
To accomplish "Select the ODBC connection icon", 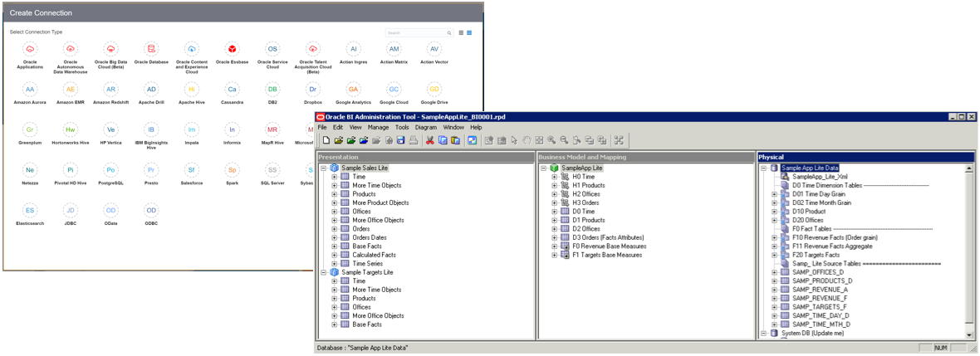I will coord(151,211).
